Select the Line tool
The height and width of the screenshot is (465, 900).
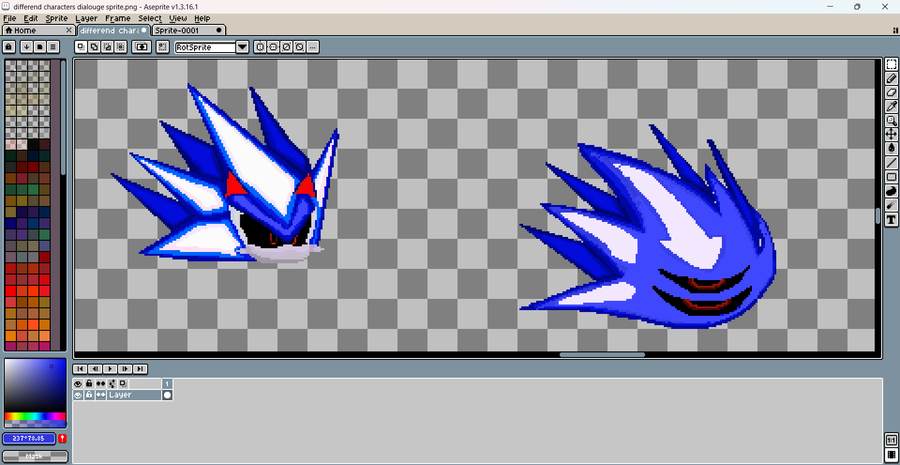pyautogui.click(x=891, y=163)
